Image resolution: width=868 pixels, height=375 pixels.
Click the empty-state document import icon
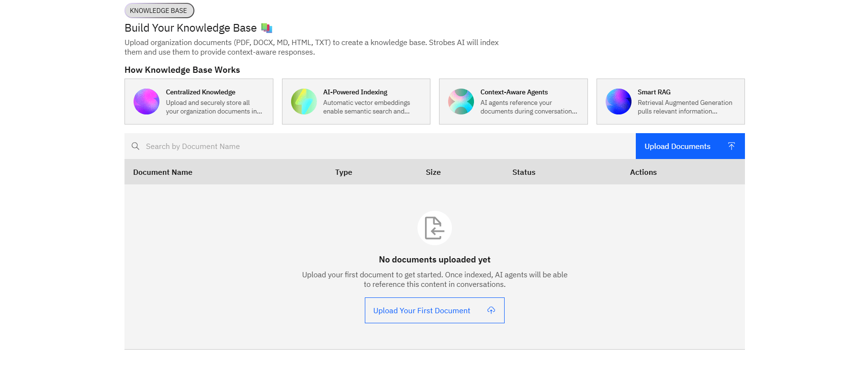pos(435,228)
